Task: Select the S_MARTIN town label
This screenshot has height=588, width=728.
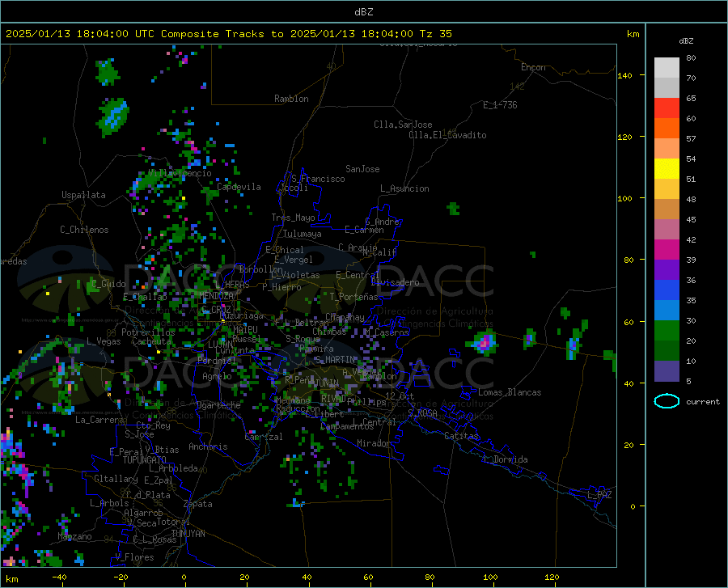Action: tap(335, 360)
